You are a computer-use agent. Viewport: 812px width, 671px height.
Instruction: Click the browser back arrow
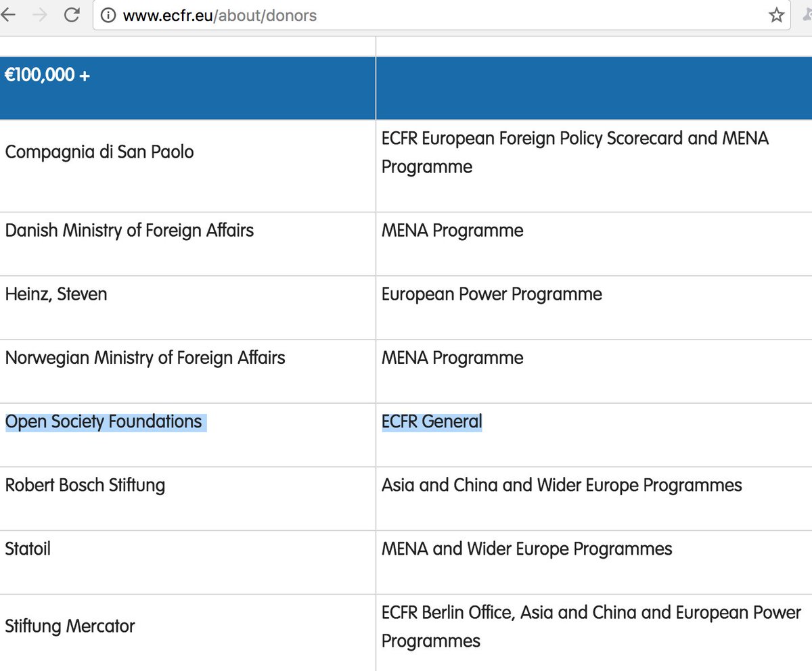coord(7,15)
